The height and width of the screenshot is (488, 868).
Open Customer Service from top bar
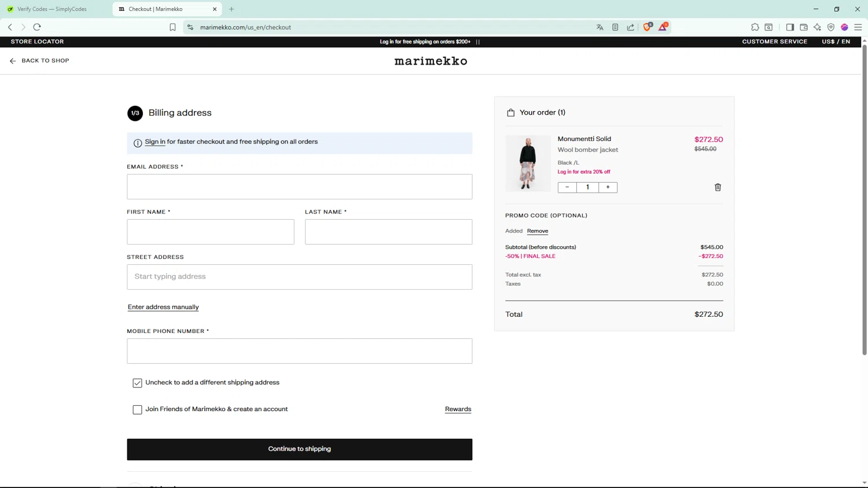click(x=774, y=42)
